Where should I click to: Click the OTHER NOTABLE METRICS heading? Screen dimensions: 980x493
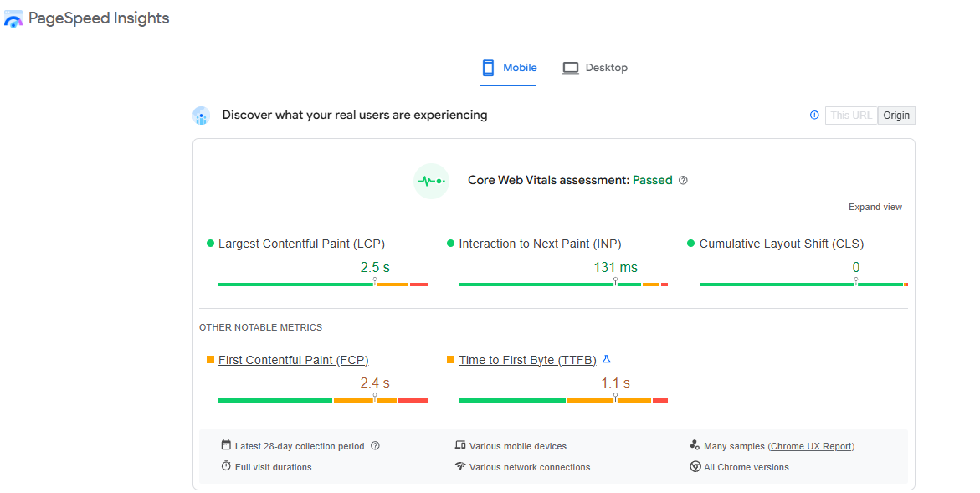(260, 327)
